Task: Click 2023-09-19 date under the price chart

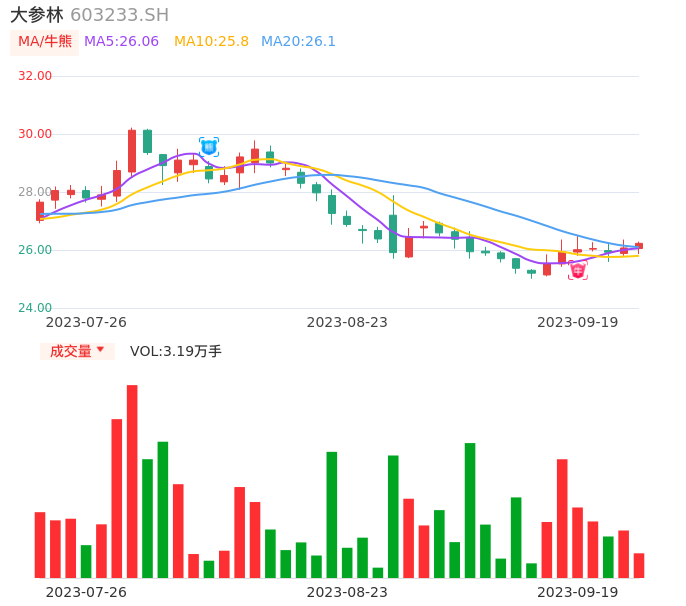Action: click(x=578, y=323)
